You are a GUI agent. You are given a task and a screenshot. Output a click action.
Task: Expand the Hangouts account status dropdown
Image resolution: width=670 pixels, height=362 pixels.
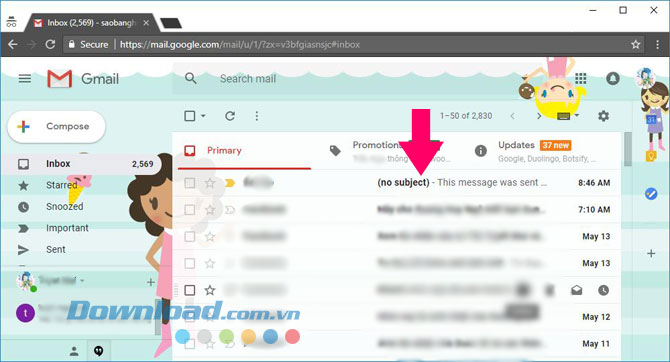pyautogui.click(x=82, y=281)
